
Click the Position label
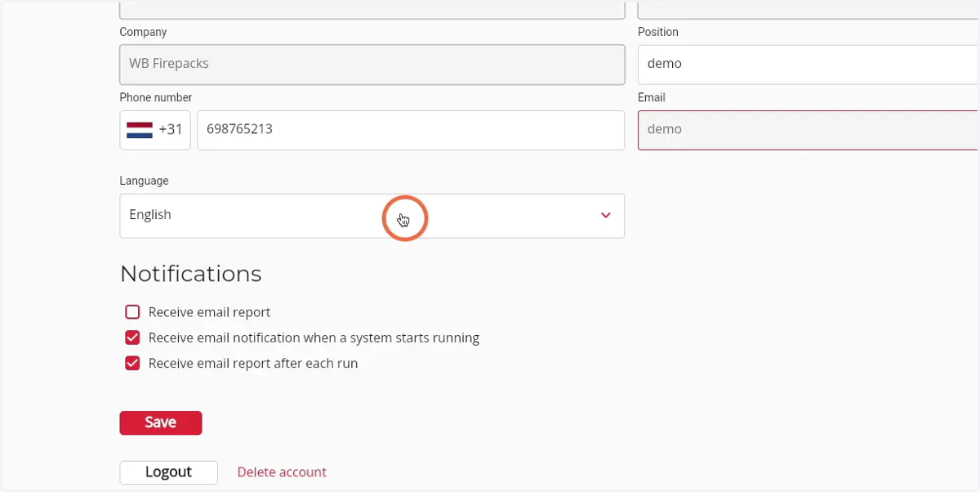tap(658, 32)
